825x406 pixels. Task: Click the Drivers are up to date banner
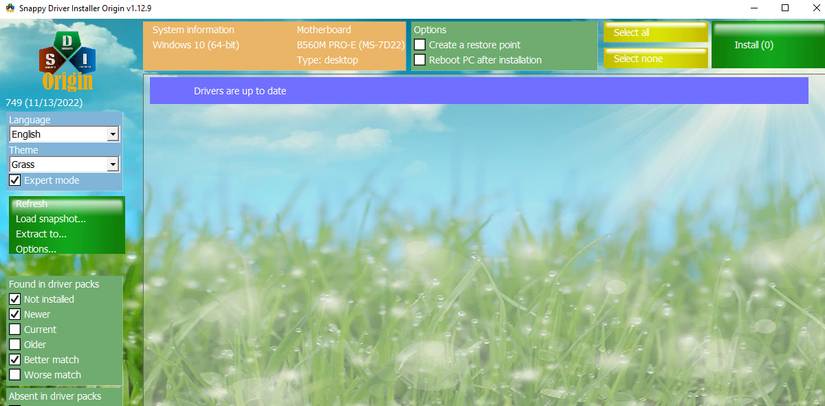pyautogui.click(x=479, y=91)
